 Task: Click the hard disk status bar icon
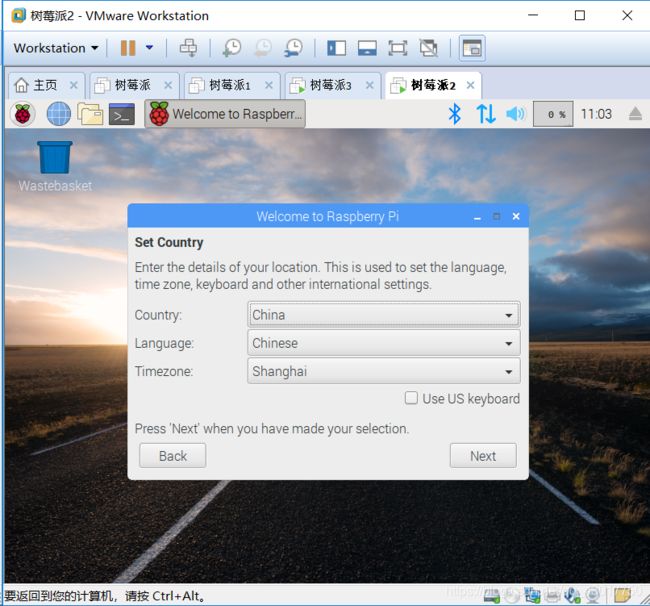point(492,596)
